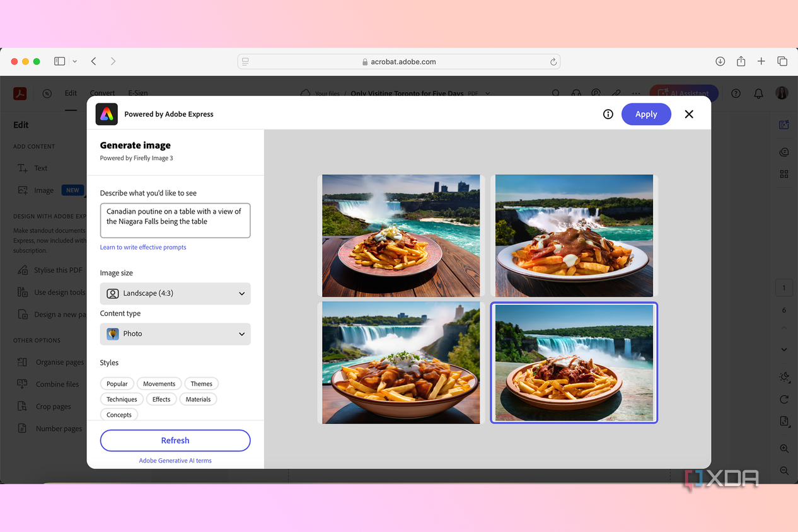Screen dimensions: 798x532
Task: Expand the Photo content type dropdown
Action: pos(175,334)
